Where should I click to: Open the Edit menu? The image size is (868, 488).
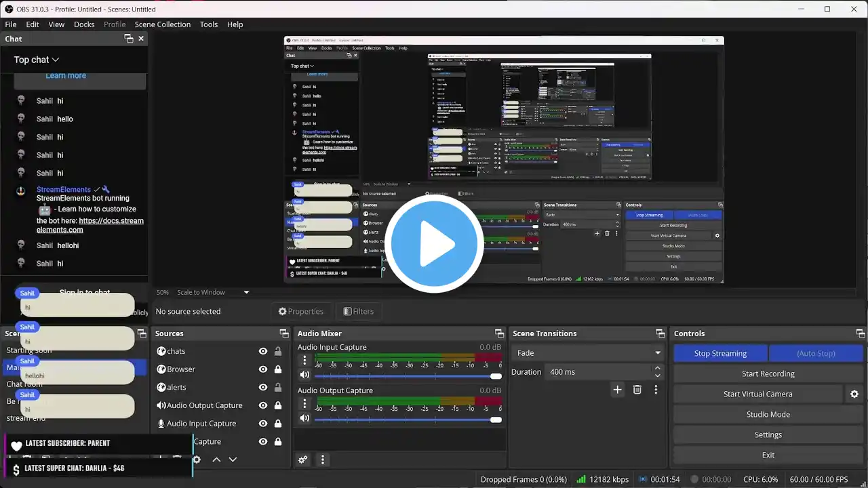(x=33, y=24)
